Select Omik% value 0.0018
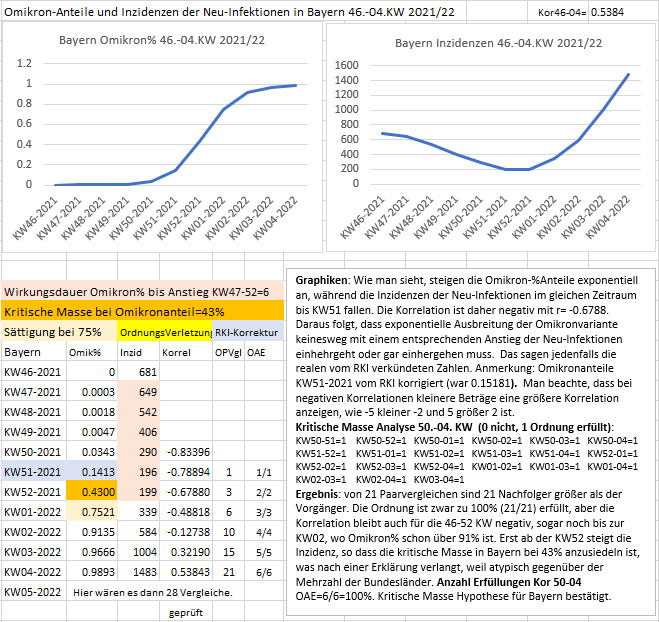Image resolution: width=659 pixels, height=622 pixels. pyautogui.click(x=92, y=412)
